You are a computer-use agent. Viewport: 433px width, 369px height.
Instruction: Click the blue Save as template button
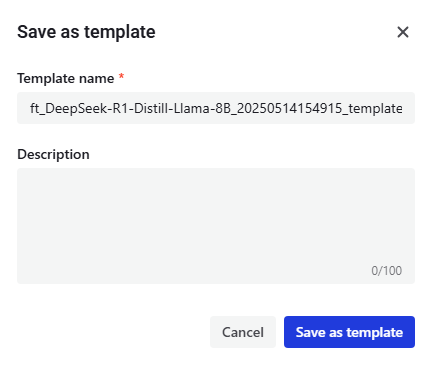click(349, 332)
